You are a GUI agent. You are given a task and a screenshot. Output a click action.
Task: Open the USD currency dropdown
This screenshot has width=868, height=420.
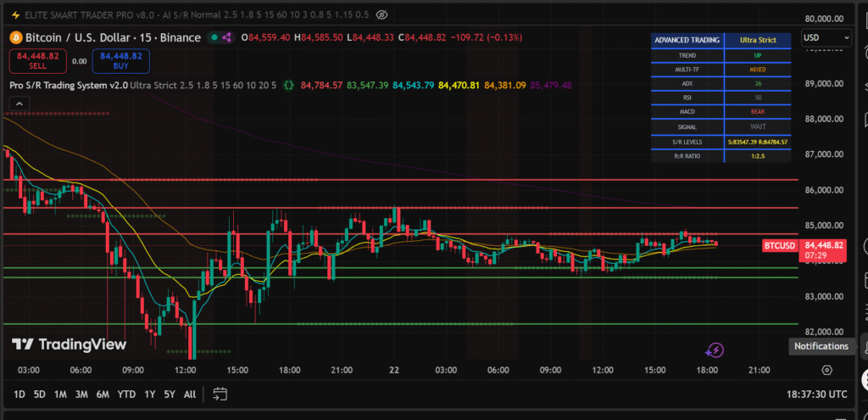826,37
